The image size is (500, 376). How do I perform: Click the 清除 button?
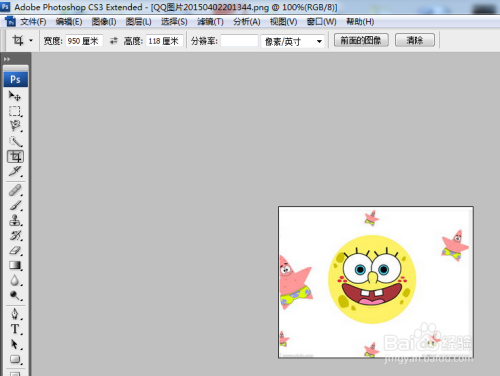[x=415, y=40]
